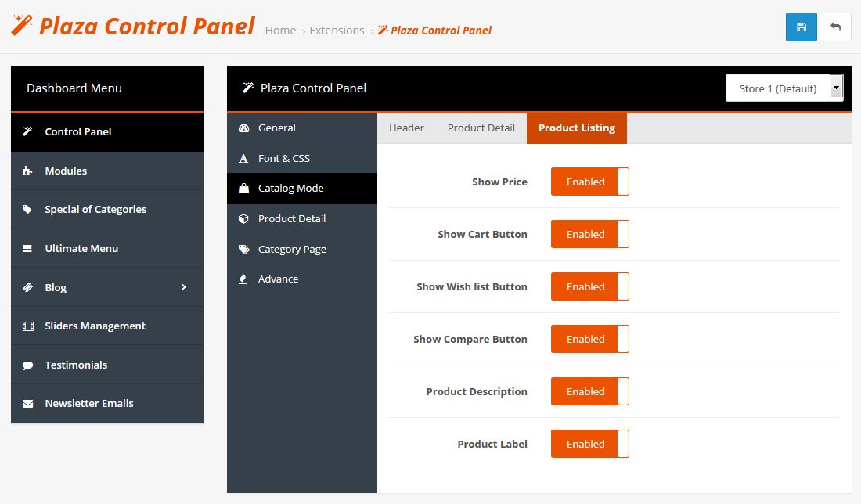Image resolution: width=861 pixels, height=504 pixels.
Task: Select the Product Listing tab
Action: (x=577, y=128)
